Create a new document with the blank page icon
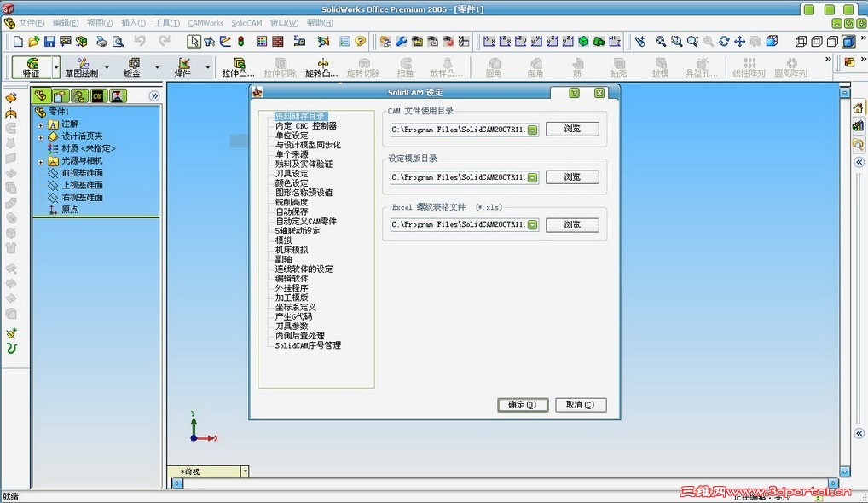Viewport: 868px width, 503px height. 18,42
